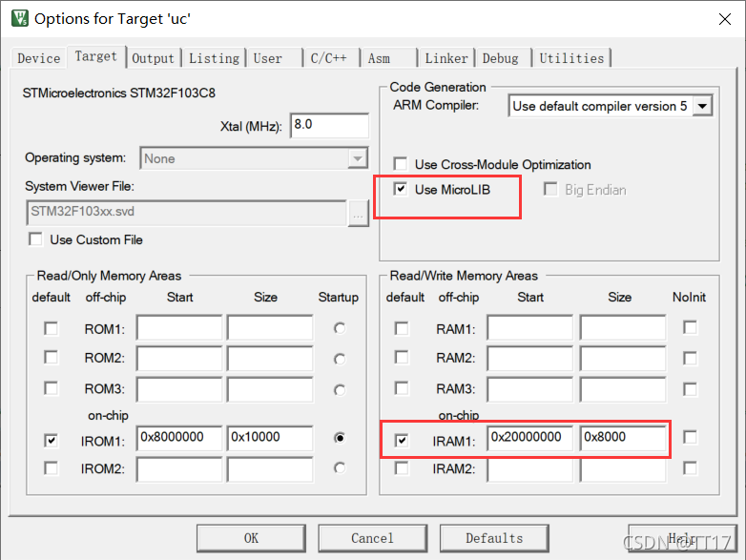Enable NoInit for RAM1
The width and height of the screenshot is (746, 560).
click(690, 327)
